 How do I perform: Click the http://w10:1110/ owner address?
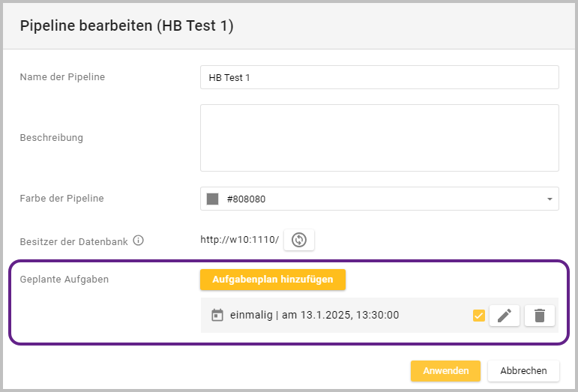(x=239, y=240)
